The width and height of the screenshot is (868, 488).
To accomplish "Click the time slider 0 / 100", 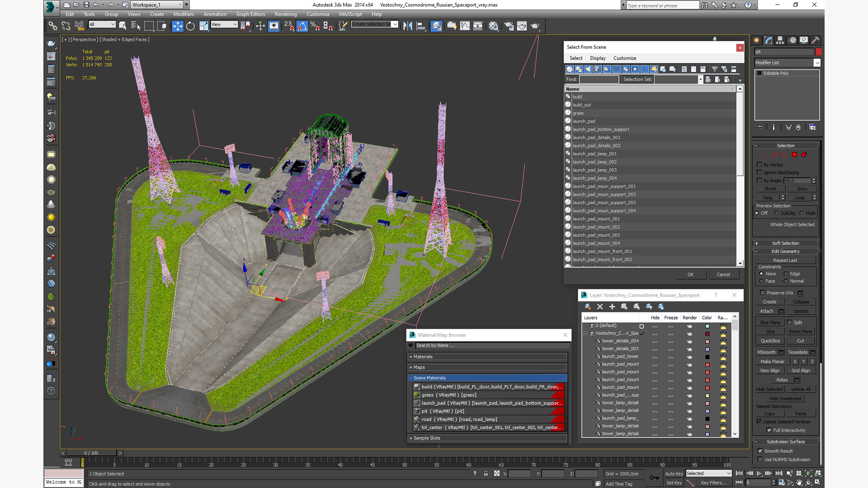I will [91, 453].
